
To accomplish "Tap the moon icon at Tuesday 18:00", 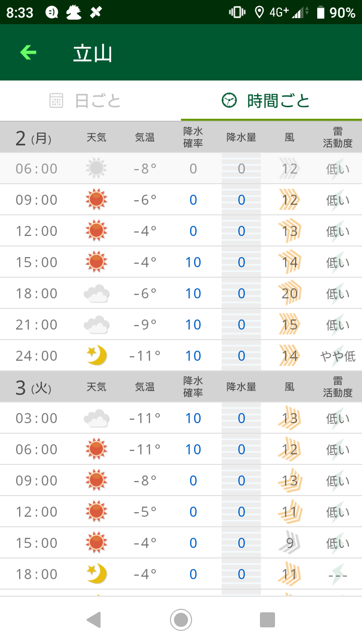I will pyautogui.click(x=96, y=574).
